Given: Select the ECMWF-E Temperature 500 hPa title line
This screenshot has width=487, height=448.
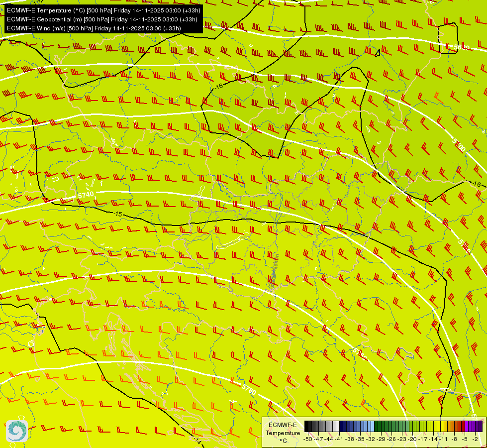Looking at the screenshot, I should tap(103, 10).
